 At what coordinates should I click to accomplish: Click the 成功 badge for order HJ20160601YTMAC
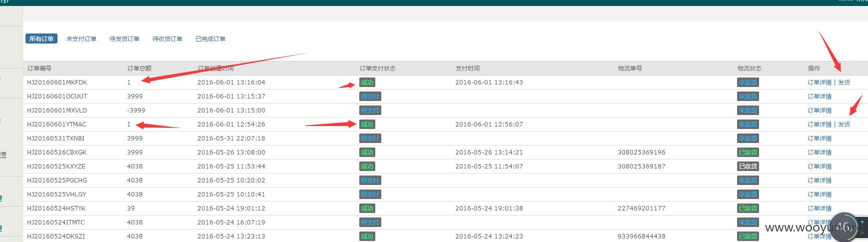click(x=367, y=124)
